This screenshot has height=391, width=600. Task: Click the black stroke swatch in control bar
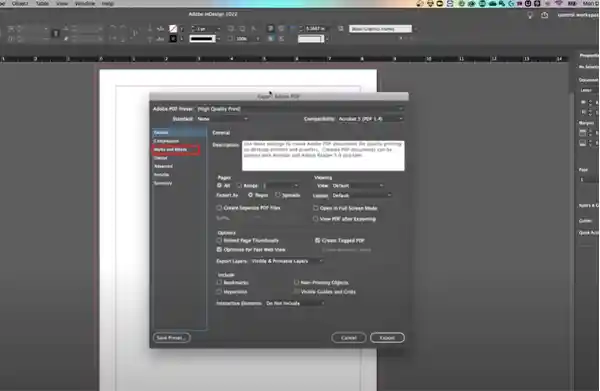(x=173, y=39)
